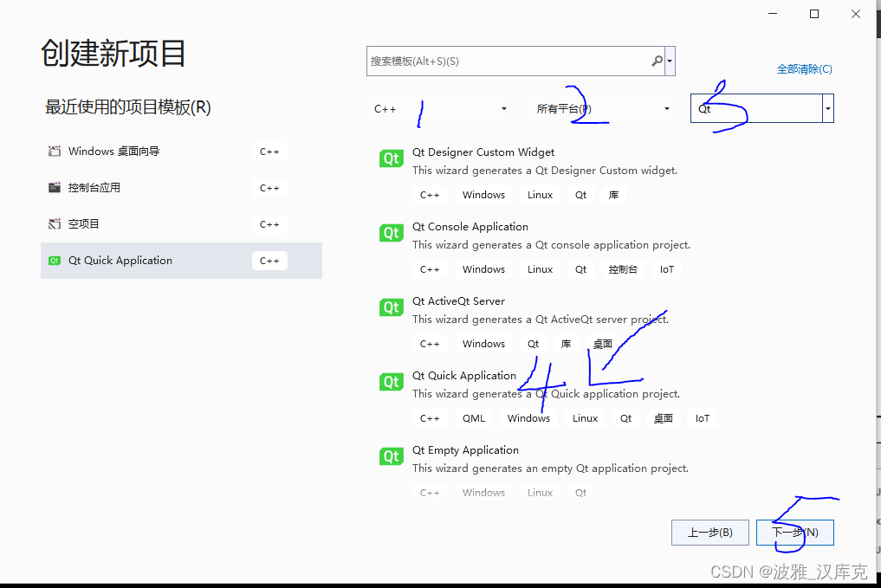
Task: Expand the search options arrow beside search box
Action: click(670, 61)
